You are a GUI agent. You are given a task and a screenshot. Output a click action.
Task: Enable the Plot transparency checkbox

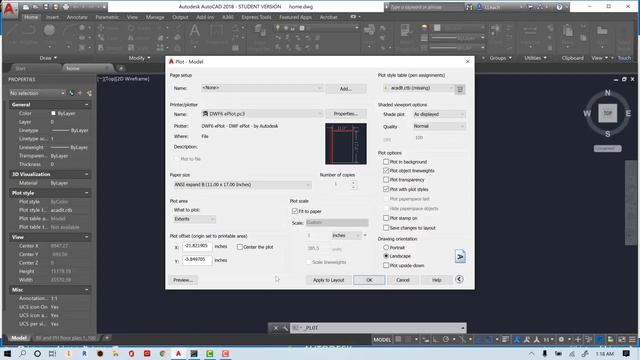pyautogui.click(x=386, y=180)
